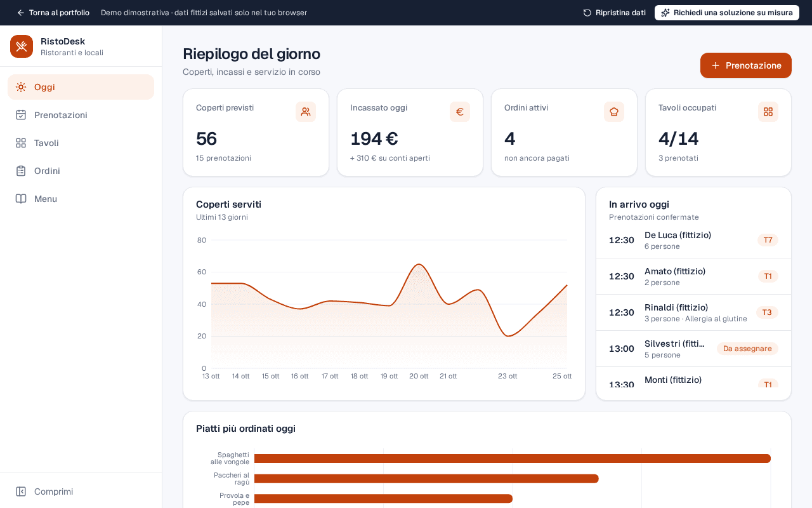Open the Oggi section
The width and height of the screenshot is (812, 508).
(x=81, y=87)
